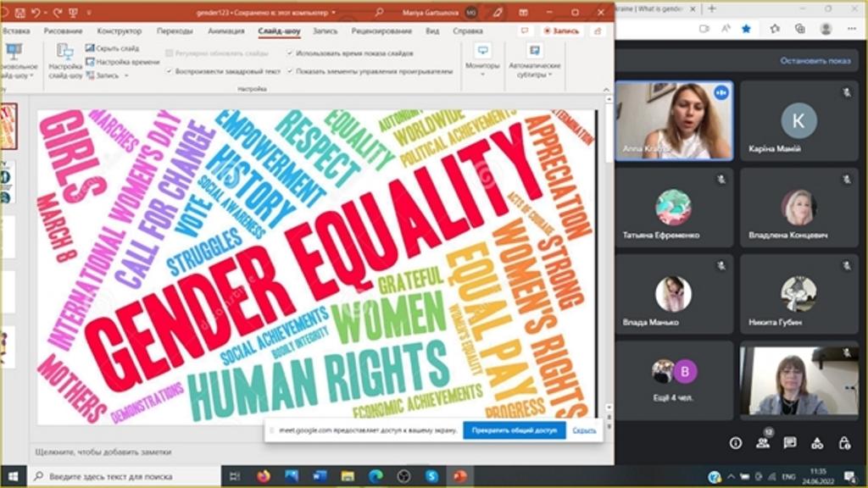Open the customize quick access toolbar arrow
The height and width of the screenshot is (488, 868).
(88, 12)
